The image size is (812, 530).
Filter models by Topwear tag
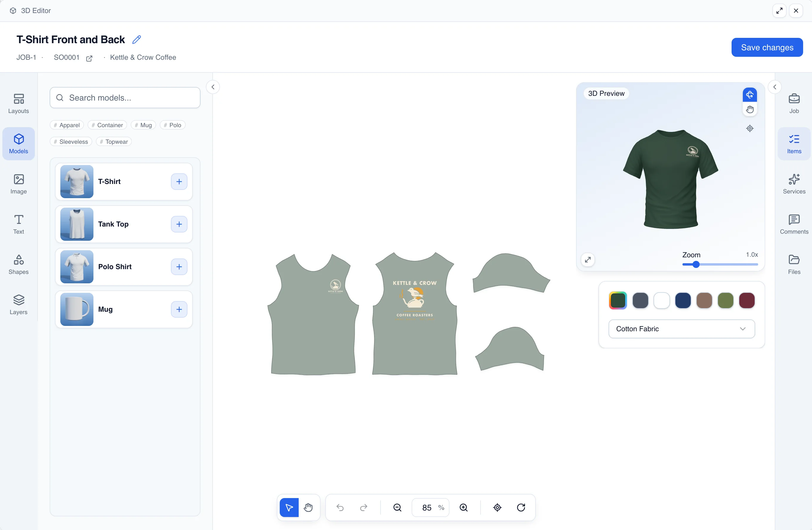click(114, 142)
